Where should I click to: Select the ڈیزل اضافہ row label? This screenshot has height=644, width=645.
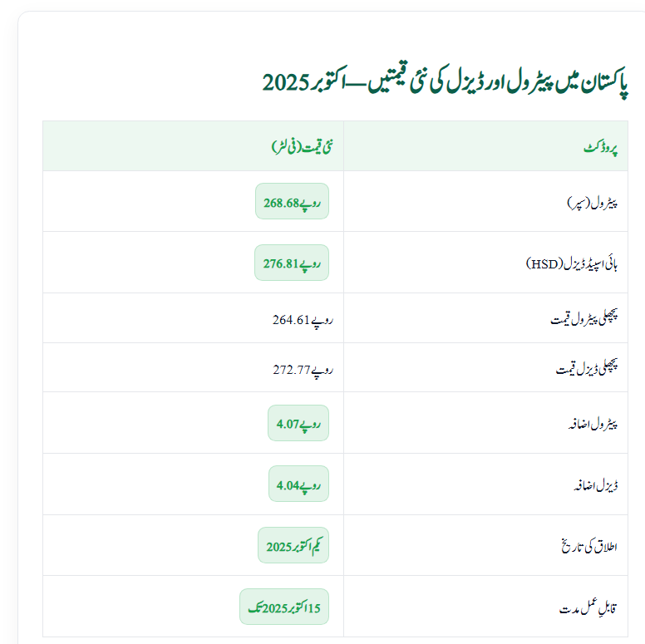(x=600, y=485)
